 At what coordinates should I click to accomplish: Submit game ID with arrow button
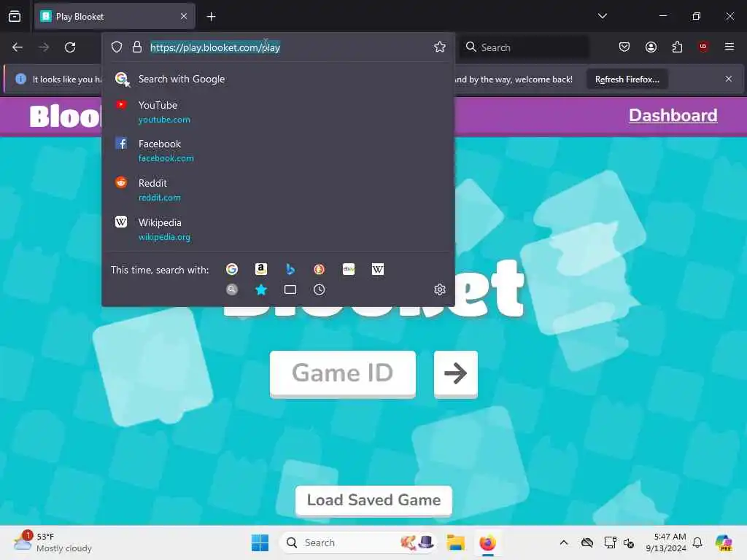tap(455, 373)
